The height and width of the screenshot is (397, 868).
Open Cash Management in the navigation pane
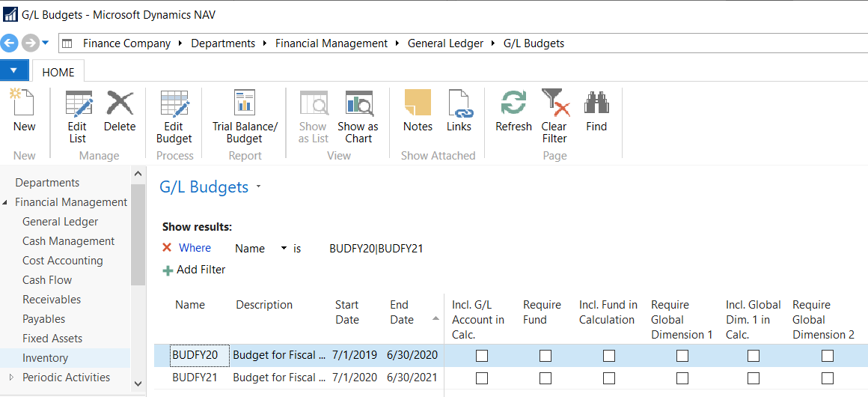pos(68,241)
